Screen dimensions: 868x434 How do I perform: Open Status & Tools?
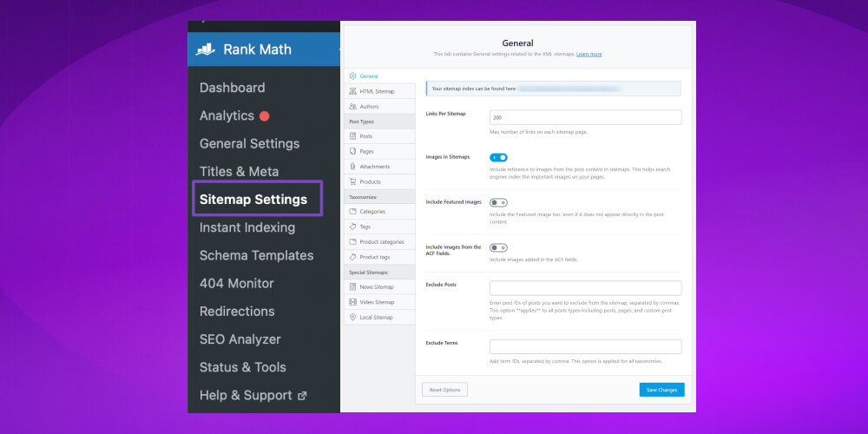tap(242, 367)
